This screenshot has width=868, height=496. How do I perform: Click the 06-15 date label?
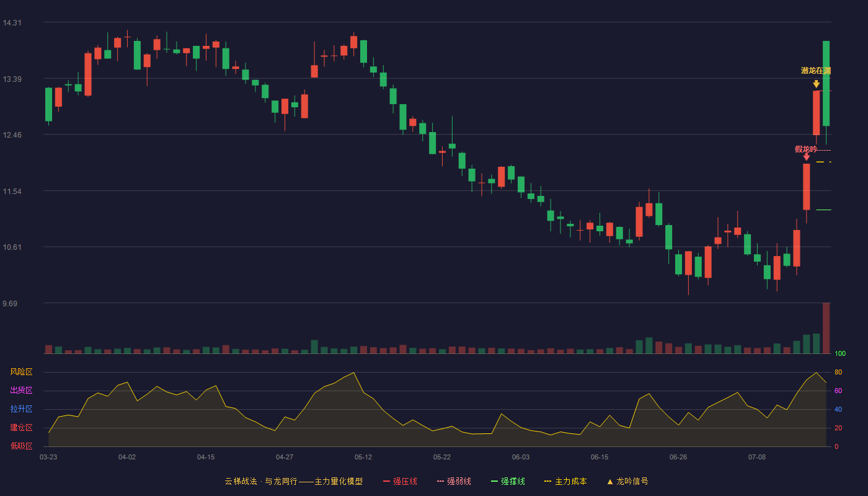600,457
